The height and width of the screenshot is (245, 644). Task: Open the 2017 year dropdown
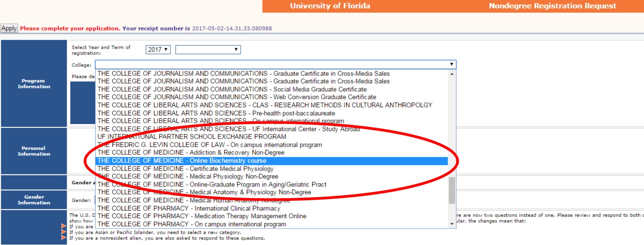point(158,50)
